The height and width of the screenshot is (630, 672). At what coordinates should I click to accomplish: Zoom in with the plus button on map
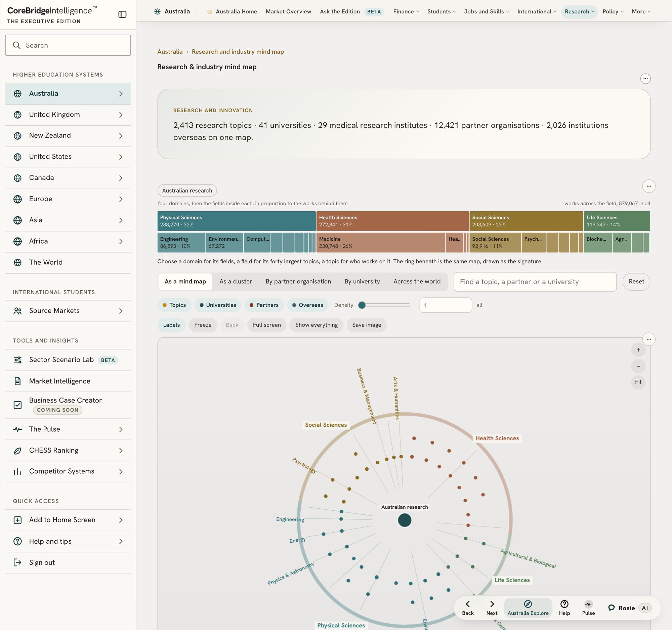638,350
